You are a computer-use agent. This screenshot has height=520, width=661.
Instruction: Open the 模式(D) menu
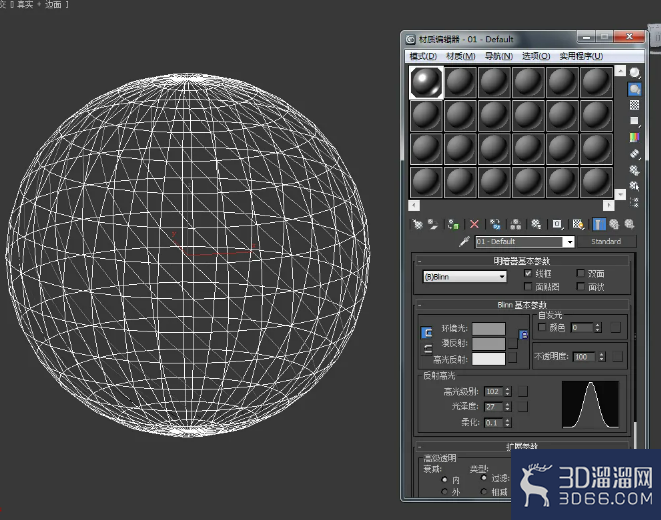423,56
